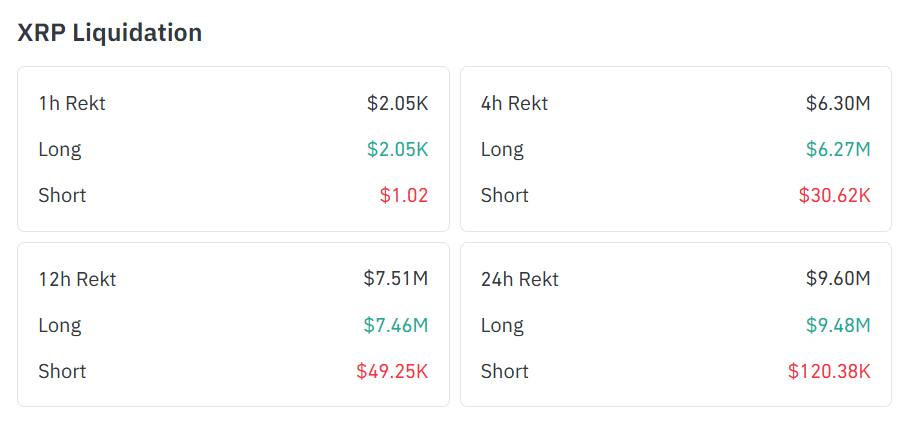Select the 1h Rekt label
Image resolution: width=905 pixels, height=421 pixels.
[72, 103]
